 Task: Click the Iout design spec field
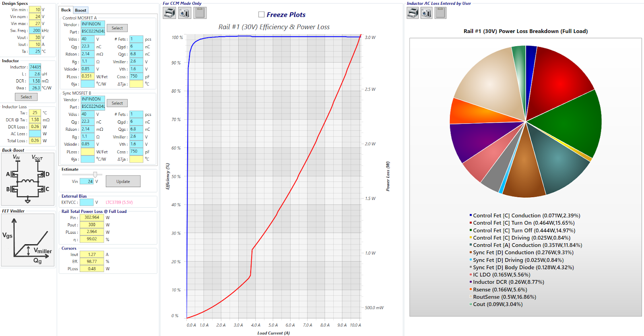[35, 44]
